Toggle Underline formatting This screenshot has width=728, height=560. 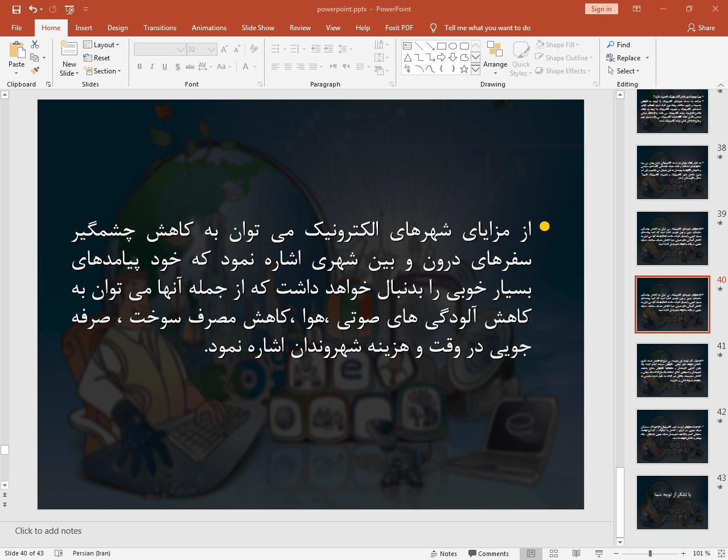pos(164,67)
